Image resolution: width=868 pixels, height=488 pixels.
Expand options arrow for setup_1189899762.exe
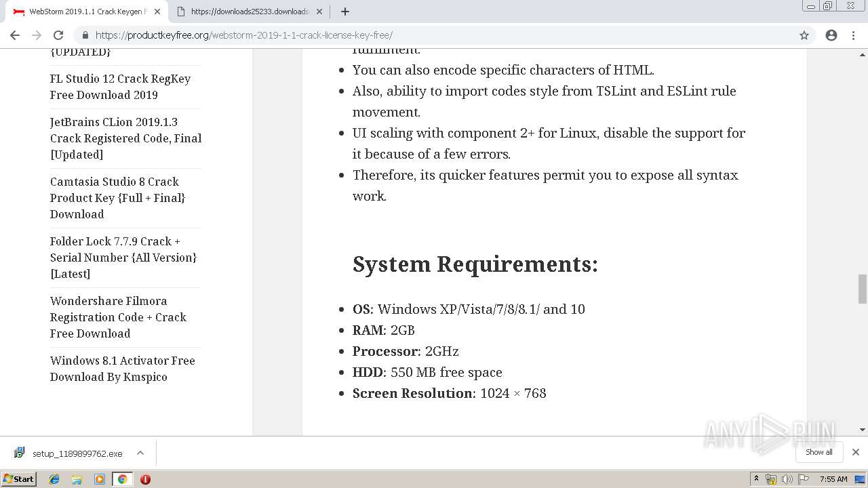tap(140, 453)
